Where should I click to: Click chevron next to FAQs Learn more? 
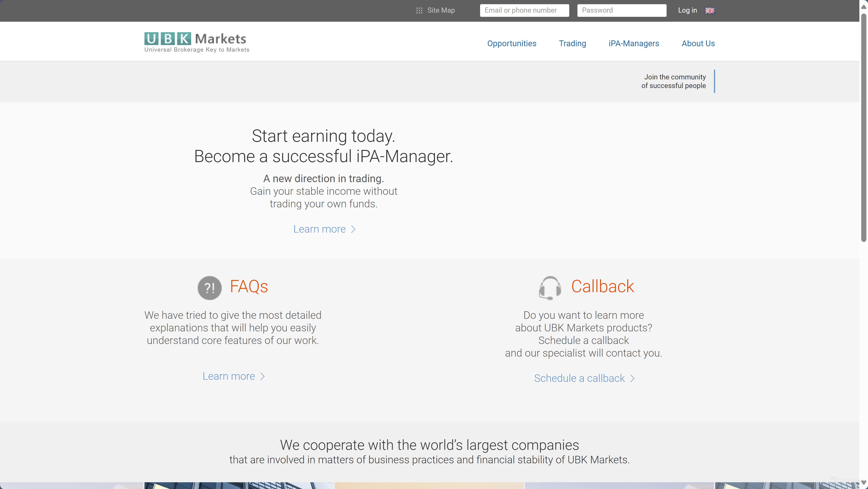[263, 376]
